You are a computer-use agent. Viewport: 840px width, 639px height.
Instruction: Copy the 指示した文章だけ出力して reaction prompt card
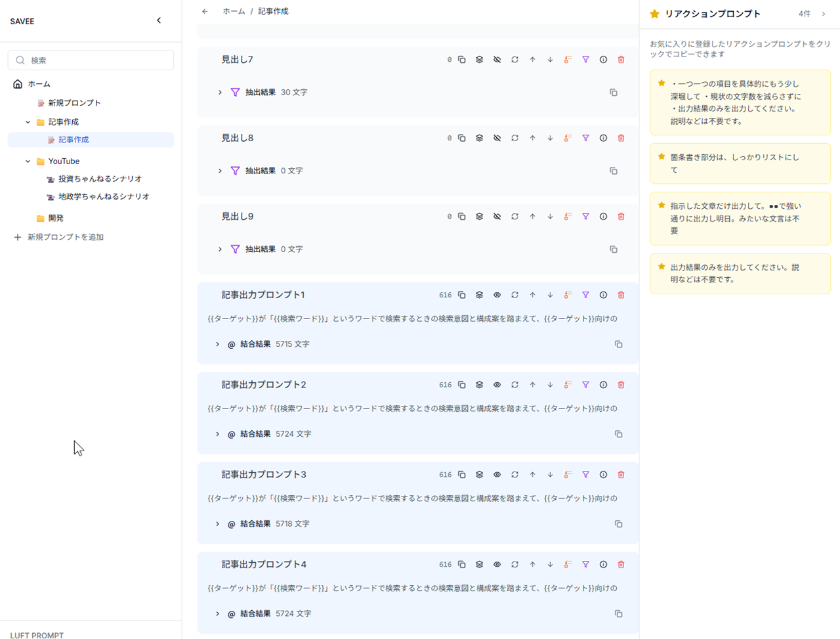point(740,219)
